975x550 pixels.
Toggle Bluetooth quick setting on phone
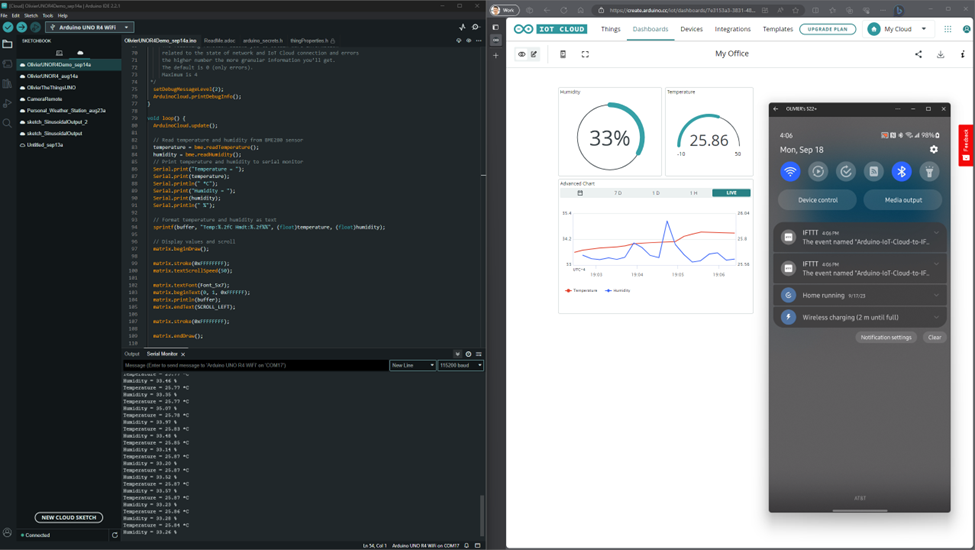pos(902,172)
